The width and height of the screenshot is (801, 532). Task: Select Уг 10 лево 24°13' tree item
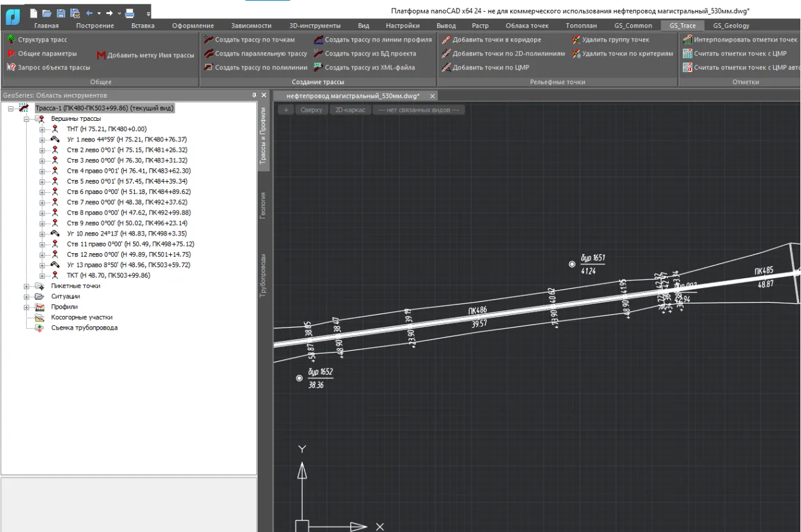click(x=128, y=234)
